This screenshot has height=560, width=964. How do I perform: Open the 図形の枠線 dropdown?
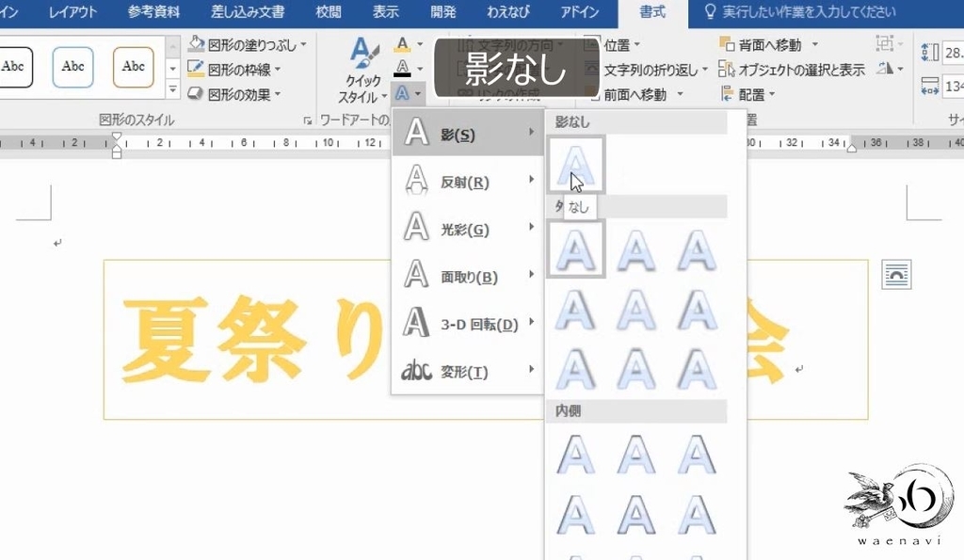tap(234, 69)
